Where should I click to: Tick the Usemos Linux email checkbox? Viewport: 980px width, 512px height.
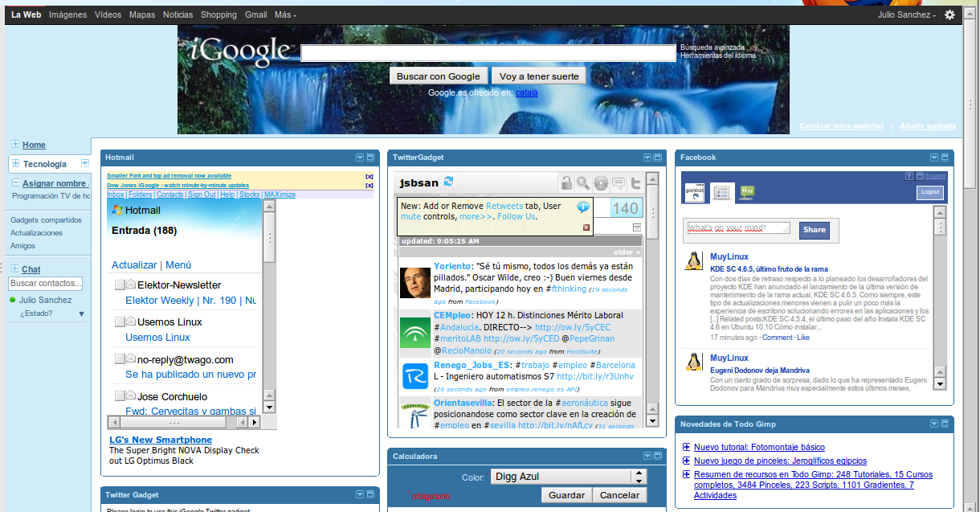[120, 322]
